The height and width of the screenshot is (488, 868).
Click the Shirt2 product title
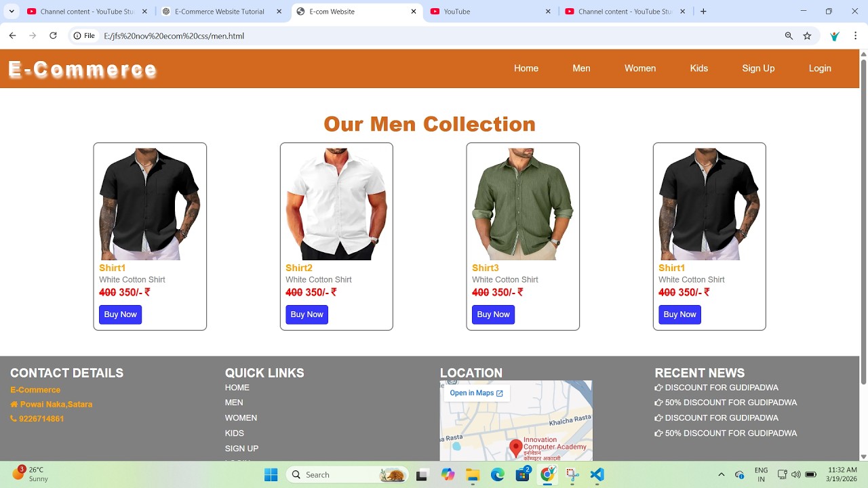(299, 268)
